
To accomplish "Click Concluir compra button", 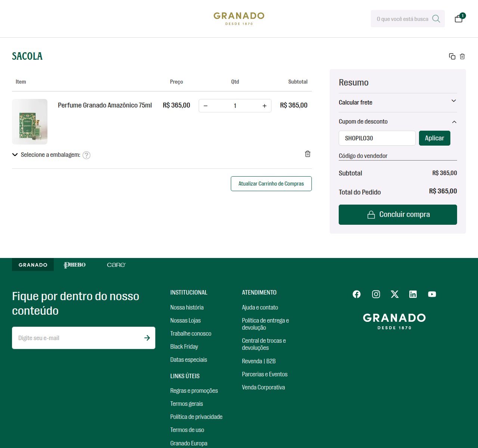I will tap(398, 215).
